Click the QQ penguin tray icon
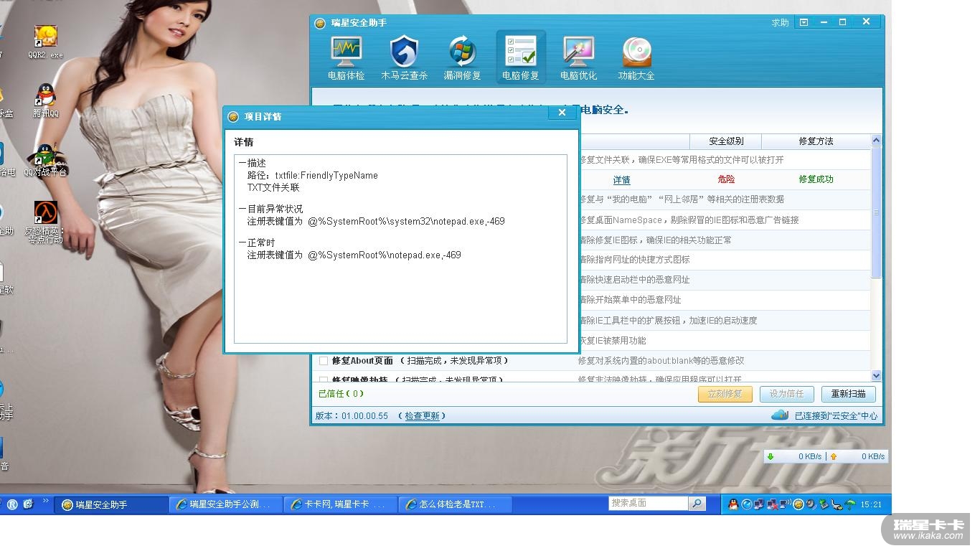Viewport: 980px width, 551px height. (733, 504)
